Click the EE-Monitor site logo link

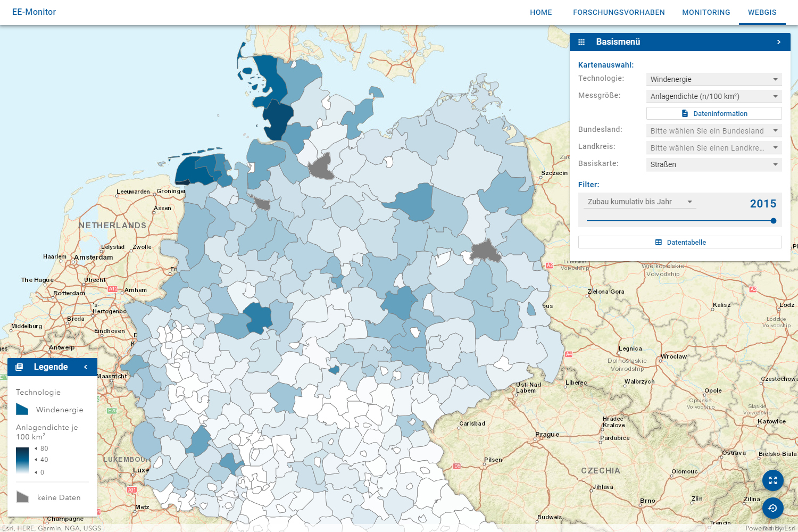pos(34,12)
